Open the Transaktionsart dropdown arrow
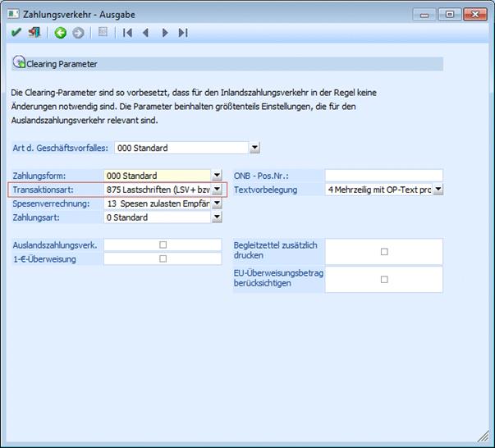Screen dimensions: 495x448 click(217, 190)
